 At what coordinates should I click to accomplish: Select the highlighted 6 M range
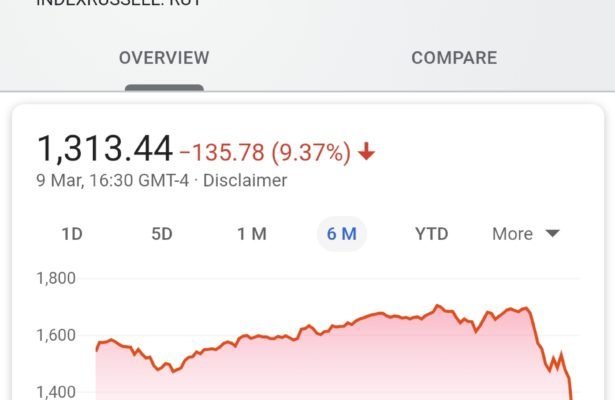[x=342, y=234]
